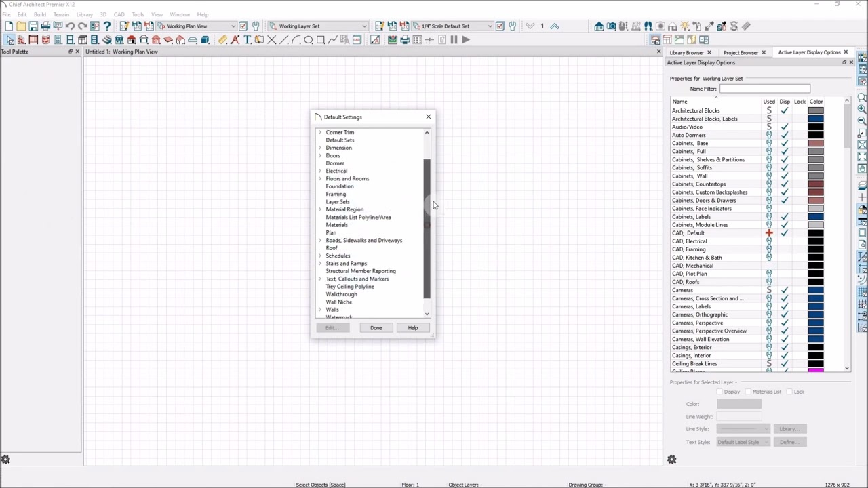The width and height of the screenshot is (868, 488).
Task: Toggle display for Audio/Video layer
Action: 785,127
